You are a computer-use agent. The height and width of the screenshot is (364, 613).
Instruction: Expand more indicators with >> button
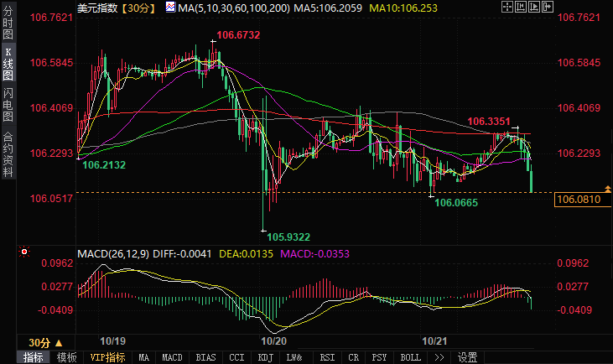point(438,357)
